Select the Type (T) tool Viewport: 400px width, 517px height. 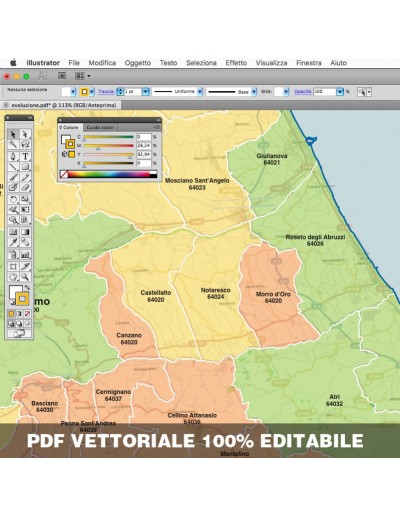click(x=25, y=156)
